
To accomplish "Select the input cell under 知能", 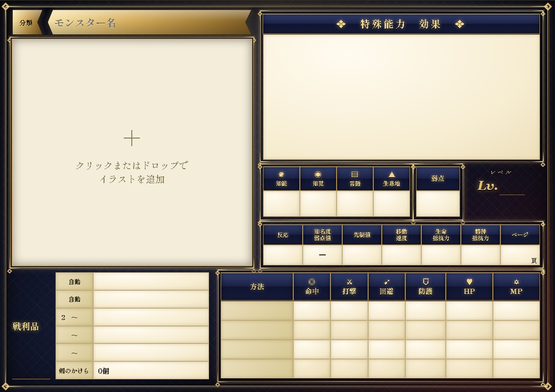I will click(x=281, y=203).
